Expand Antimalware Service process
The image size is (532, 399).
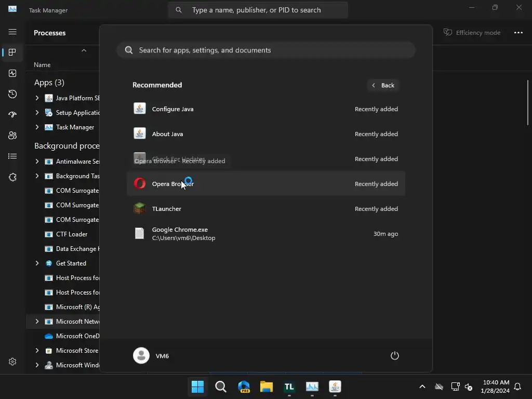37,162
